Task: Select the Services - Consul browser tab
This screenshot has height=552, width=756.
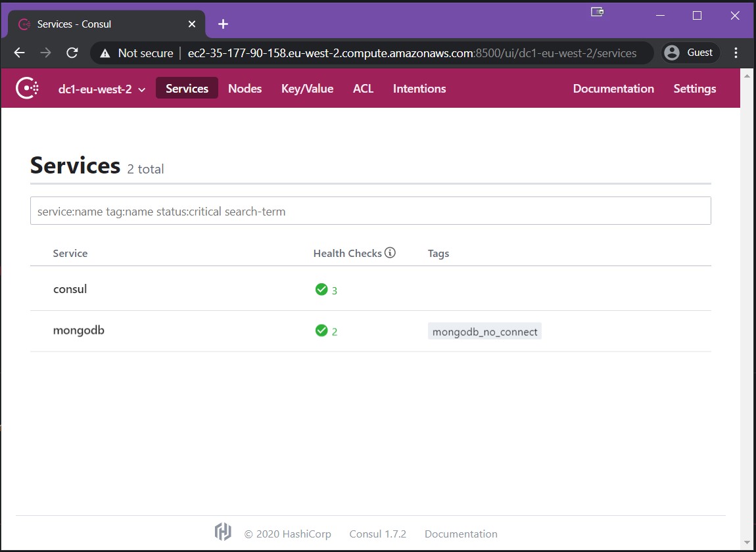Action: 106,24
